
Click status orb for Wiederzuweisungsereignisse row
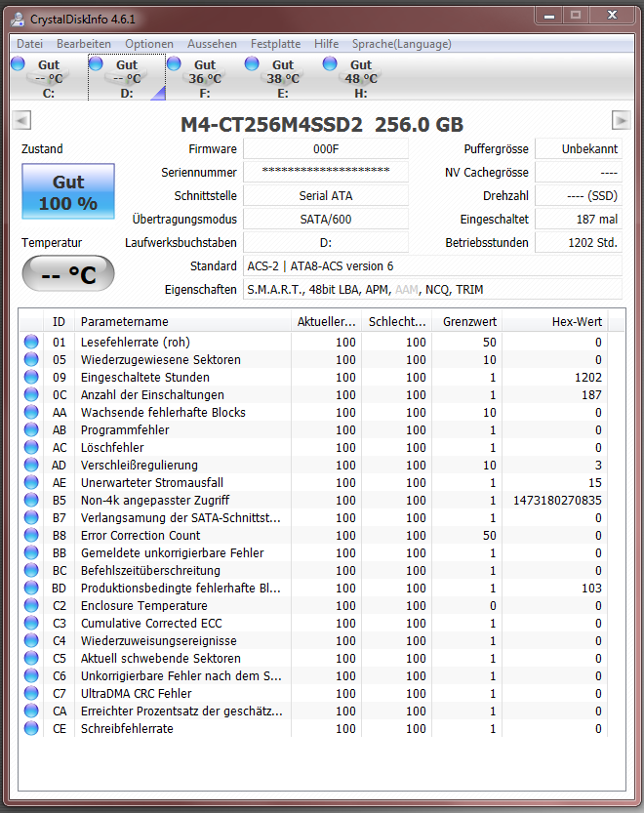(x=31, y=640)
